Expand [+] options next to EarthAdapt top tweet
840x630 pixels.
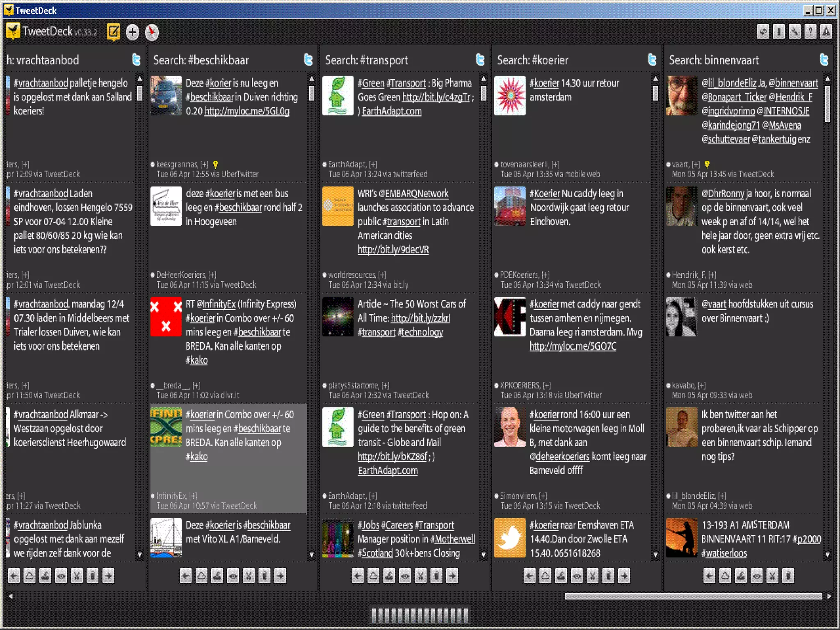[373, 164]
